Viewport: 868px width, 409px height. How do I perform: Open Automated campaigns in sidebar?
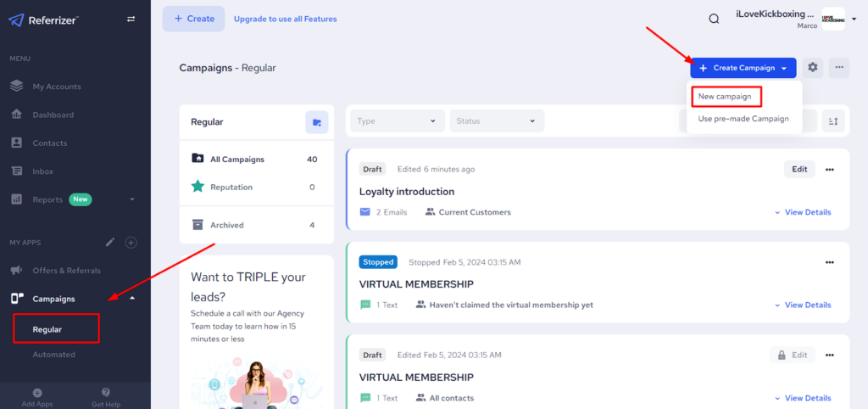(x=53, y=355)
